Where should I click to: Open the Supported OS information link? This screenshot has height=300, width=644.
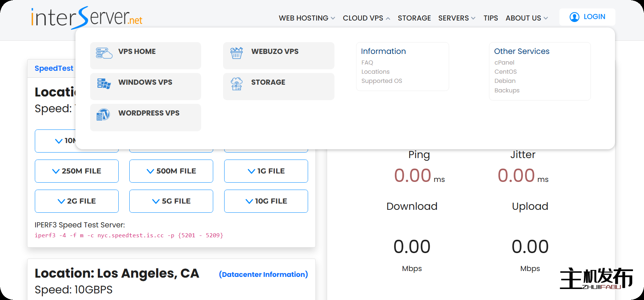pos(381,81)
